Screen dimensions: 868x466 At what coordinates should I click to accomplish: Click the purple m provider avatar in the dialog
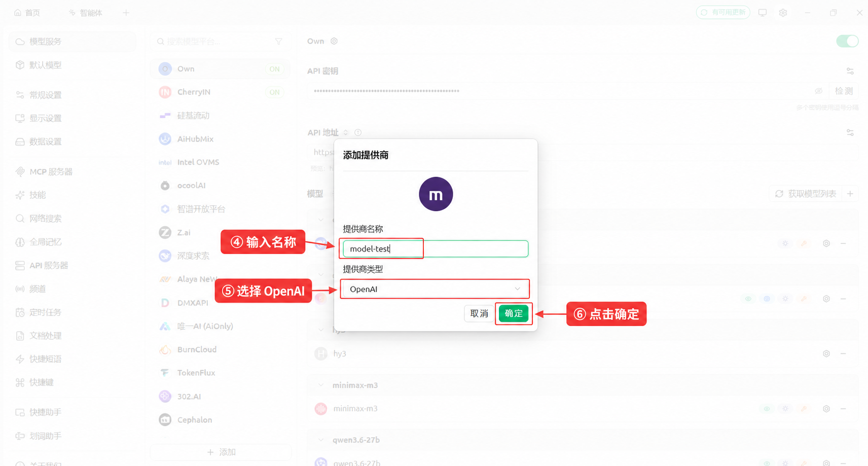click(436, 194)
